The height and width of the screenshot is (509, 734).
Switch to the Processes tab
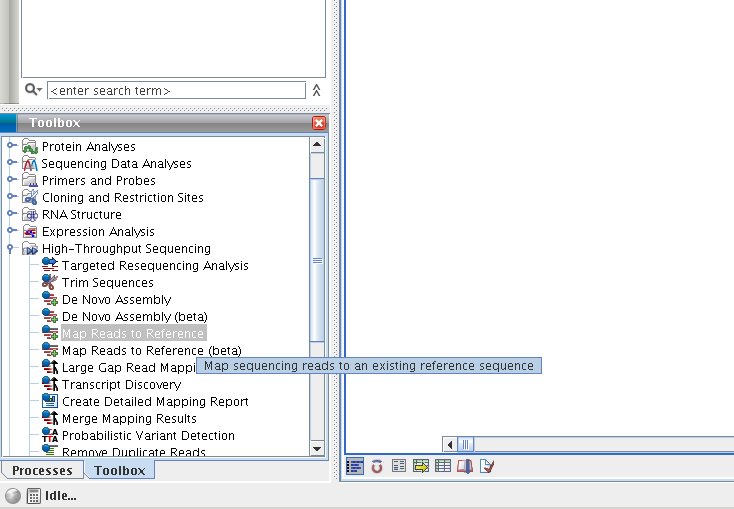42,470
